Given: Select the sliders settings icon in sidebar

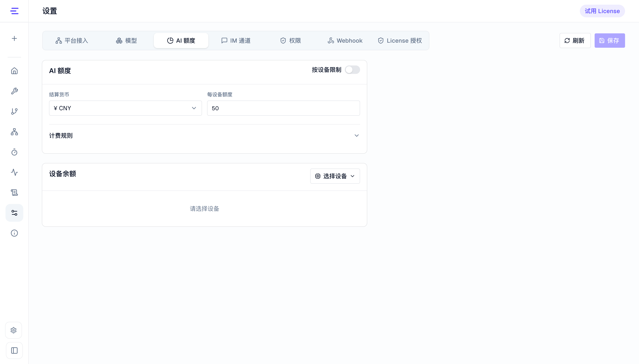Looking at the screenshot, I should (14, 213).
